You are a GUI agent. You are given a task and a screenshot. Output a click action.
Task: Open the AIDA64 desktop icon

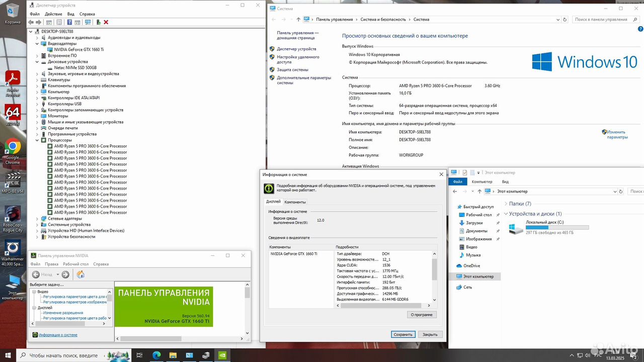click(13, 116)
